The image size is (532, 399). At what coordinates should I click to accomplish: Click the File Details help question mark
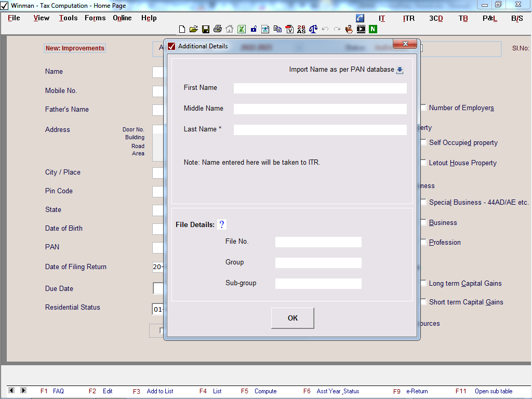pos(222,224)
